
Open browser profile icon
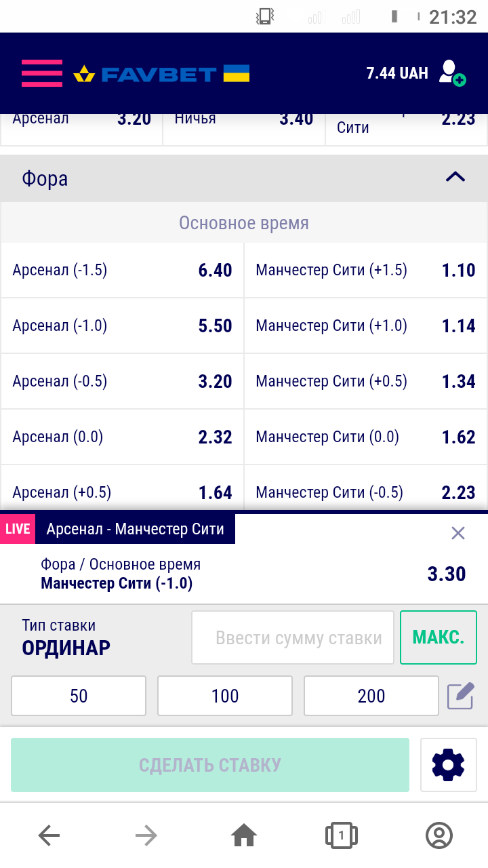(x=439, y=835)
